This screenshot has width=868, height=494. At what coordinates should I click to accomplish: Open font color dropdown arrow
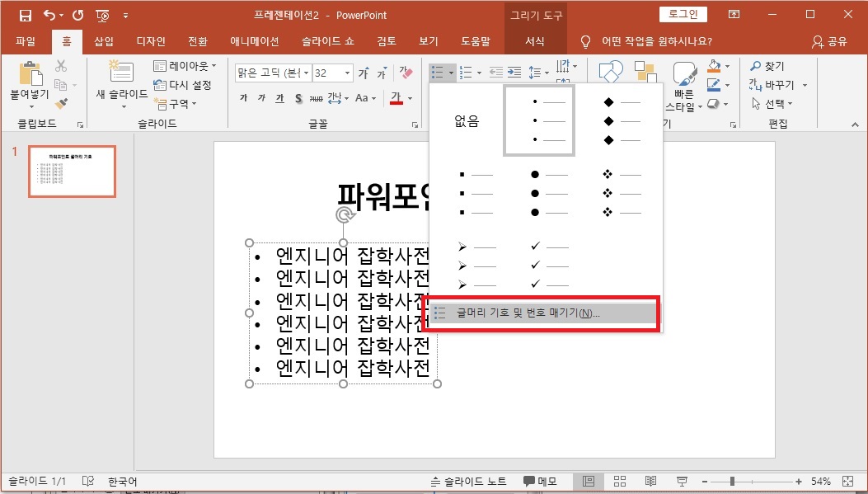click(411, 99)
